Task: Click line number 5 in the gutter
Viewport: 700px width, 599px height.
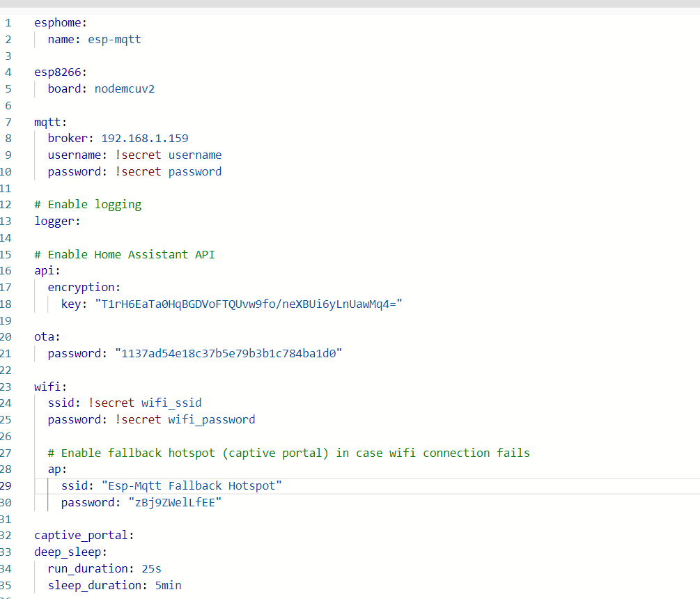Action: (8, 89)
